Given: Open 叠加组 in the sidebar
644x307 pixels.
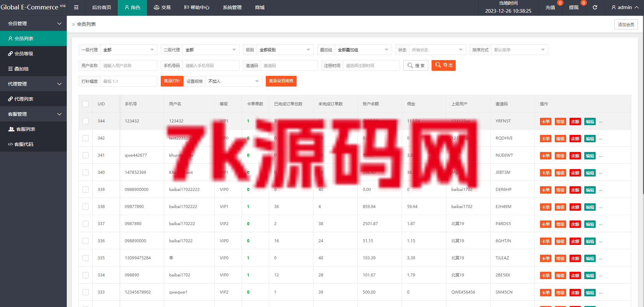Looking at the screenshot, I should (x=33, y=69).
